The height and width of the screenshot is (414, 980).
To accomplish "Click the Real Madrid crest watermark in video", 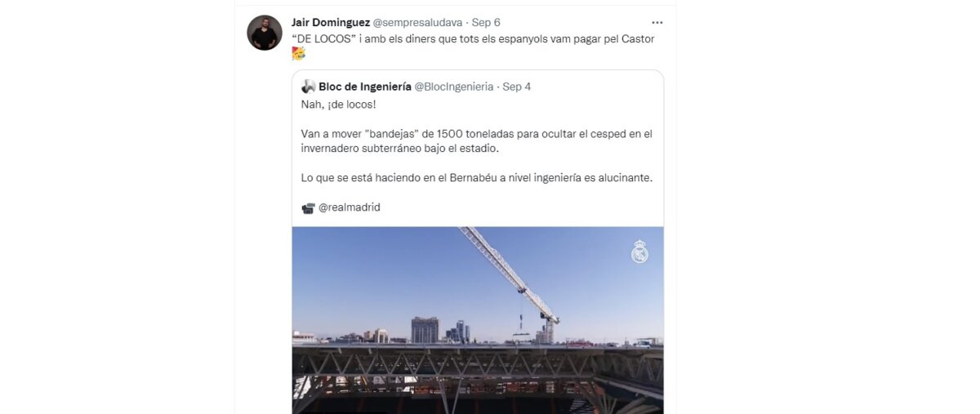I will pos(639,252).
